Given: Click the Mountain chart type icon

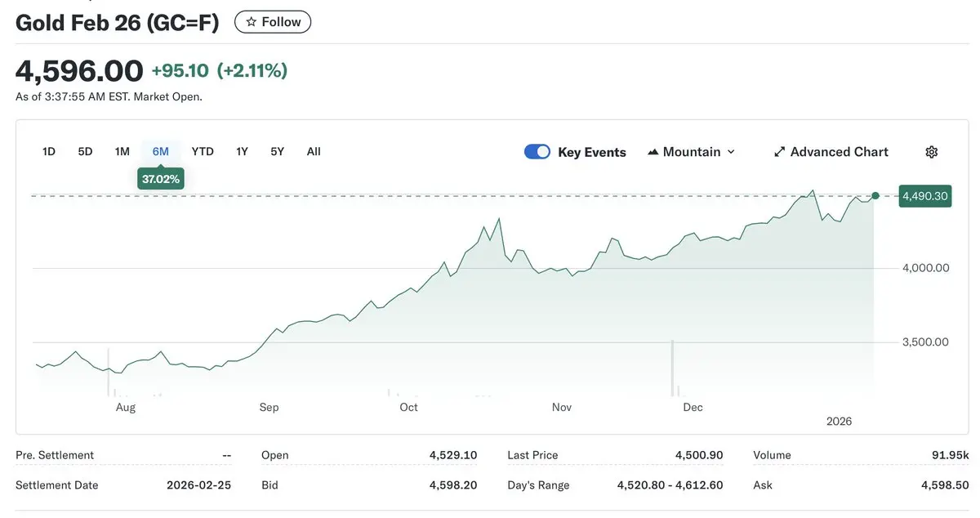Looking at the screenshot, I should click(x=653, y=152).
